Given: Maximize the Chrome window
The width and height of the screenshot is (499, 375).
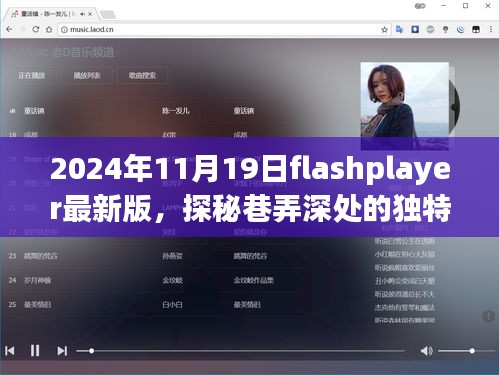Looking at the screenshot, I should coord(466,6).
